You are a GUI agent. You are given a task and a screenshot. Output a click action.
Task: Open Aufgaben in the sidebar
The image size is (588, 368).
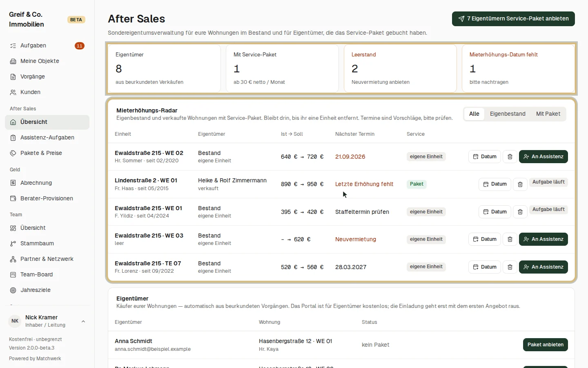[x=47, y=45]
